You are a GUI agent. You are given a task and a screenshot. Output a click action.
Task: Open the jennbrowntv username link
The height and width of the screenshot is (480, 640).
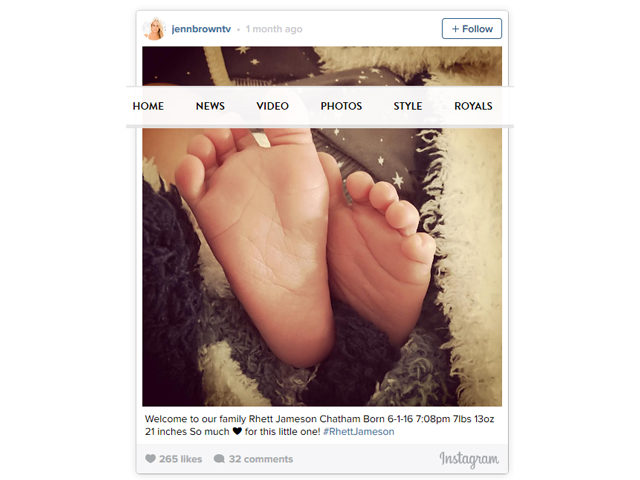point(201,29)
